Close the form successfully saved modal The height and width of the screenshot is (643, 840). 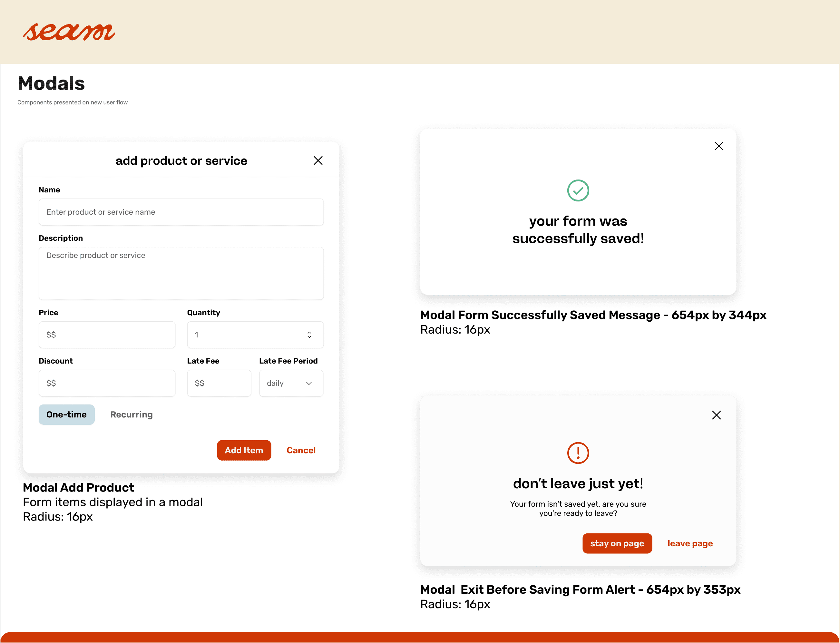click(719, 146)
